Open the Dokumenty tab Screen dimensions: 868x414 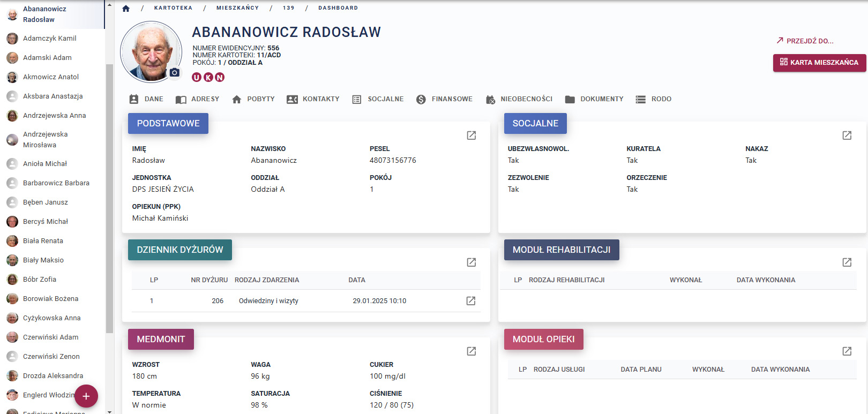pos(594,99)
